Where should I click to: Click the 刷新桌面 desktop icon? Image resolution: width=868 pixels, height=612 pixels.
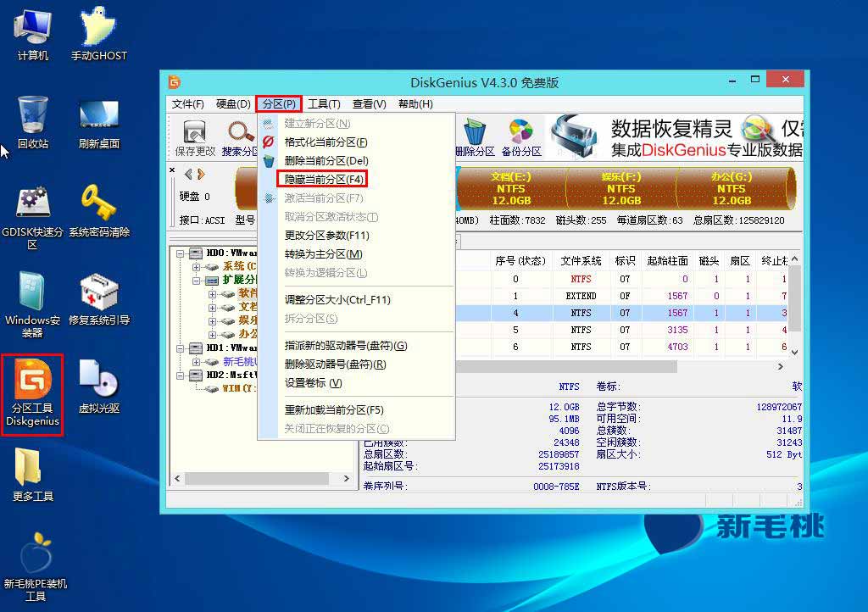tap(98, 124)
